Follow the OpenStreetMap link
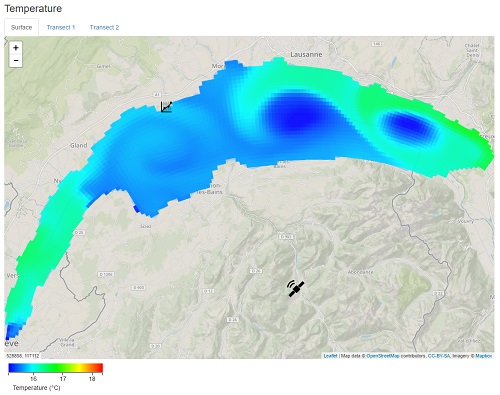 (383, 356)
